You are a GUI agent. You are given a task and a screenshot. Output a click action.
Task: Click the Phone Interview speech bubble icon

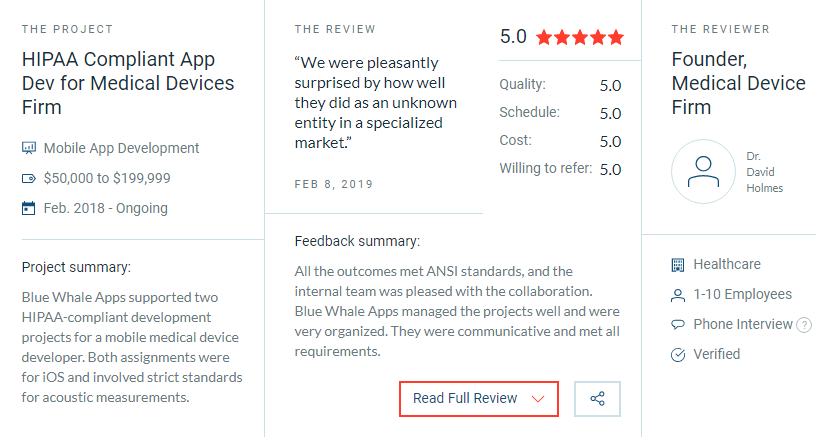click(678, 325)
